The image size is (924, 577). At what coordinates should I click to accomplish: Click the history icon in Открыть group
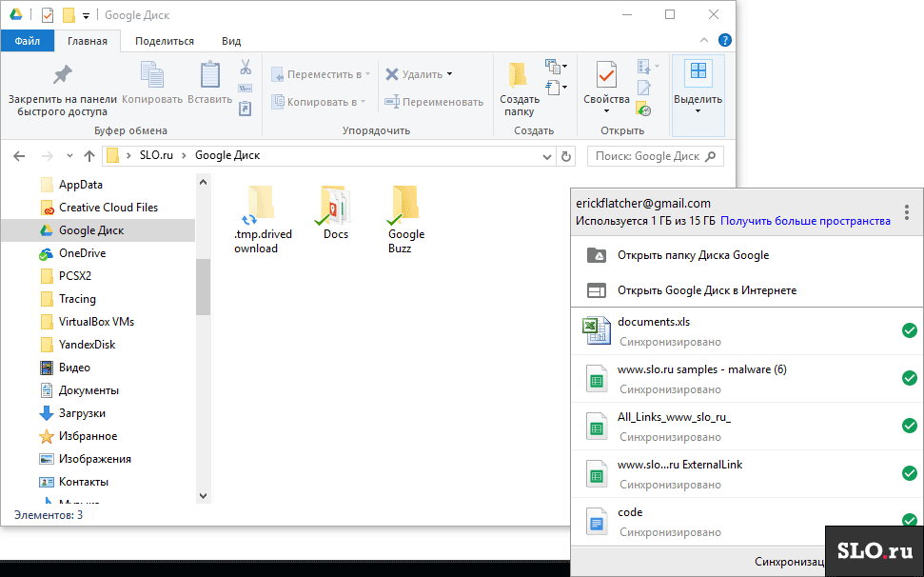click(x=643, y=109)
